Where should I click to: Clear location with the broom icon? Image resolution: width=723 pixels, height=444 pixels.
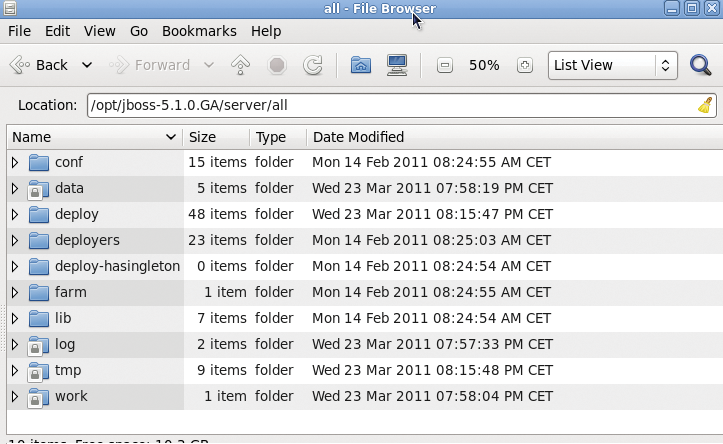[x=705, y=105]
